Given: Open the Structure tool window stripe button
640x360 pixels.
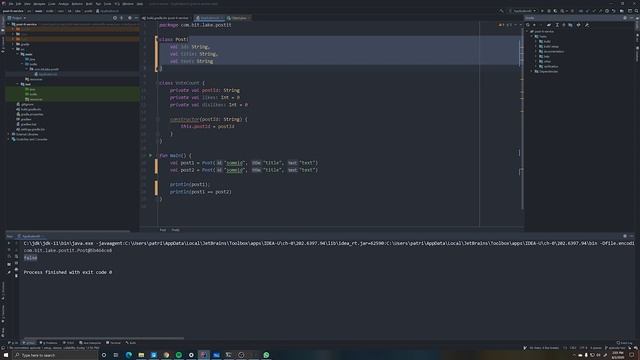Looking at the screenshot, I should point(3,292).
